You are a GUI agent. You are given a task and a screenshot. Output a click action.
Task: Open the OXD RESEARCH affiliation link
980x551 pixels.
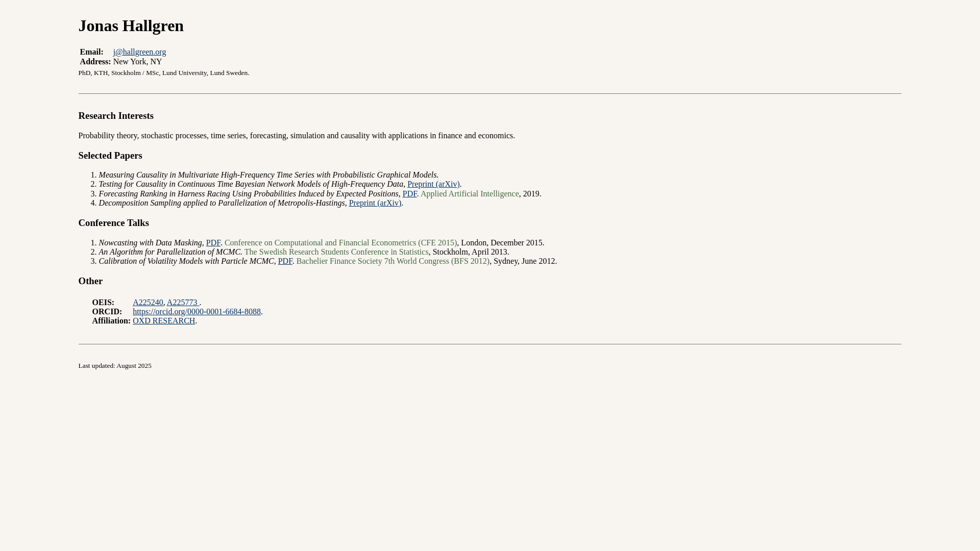click(164, 321)
